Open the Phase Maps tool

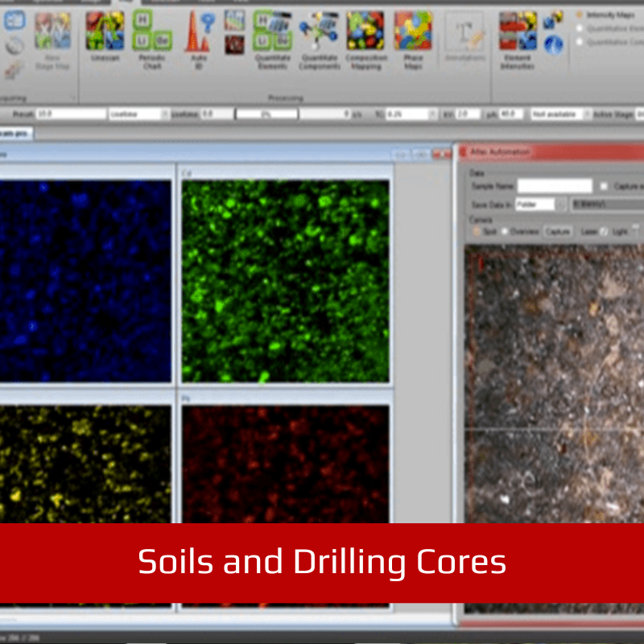[x=413, y=36]
